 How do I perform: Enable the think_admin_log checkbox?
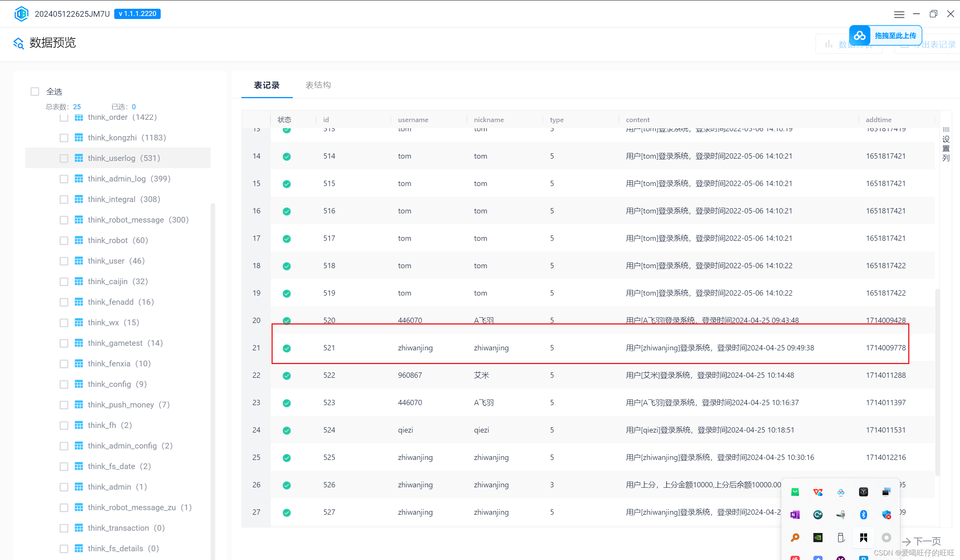pos(64,179)
